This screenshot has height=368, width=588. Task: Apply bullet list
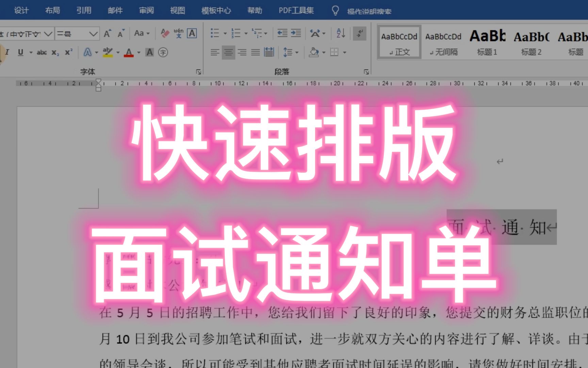215,33
